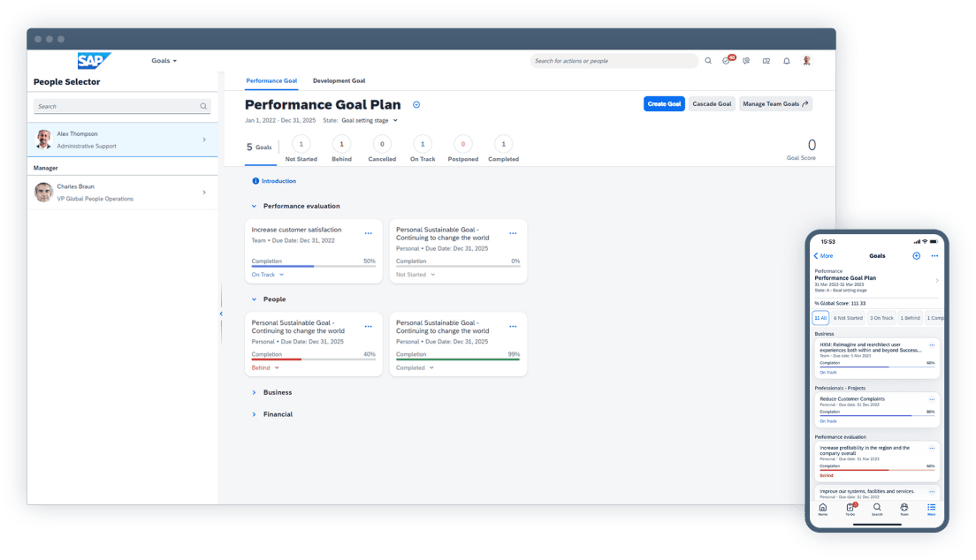Select the '6 Not Started' filter chip
This screenshot has height=560, width=976.
849,316
